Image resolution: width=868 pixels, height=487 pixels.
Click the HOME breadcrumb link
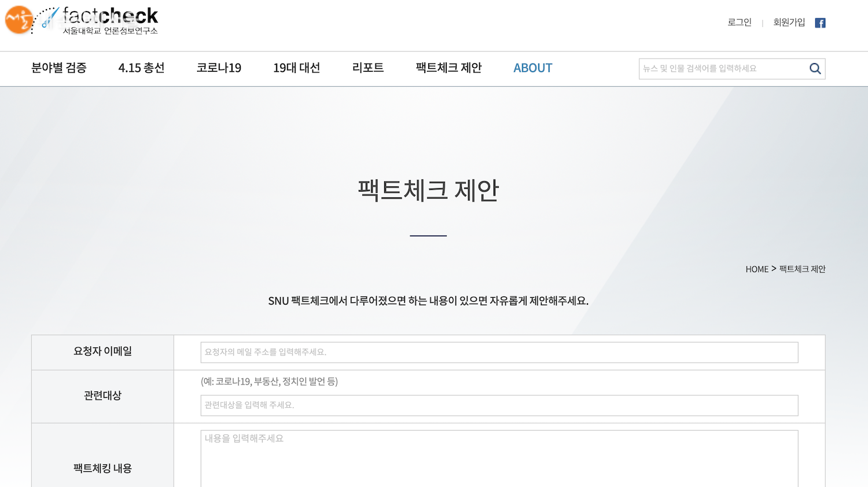click(757, 269)
